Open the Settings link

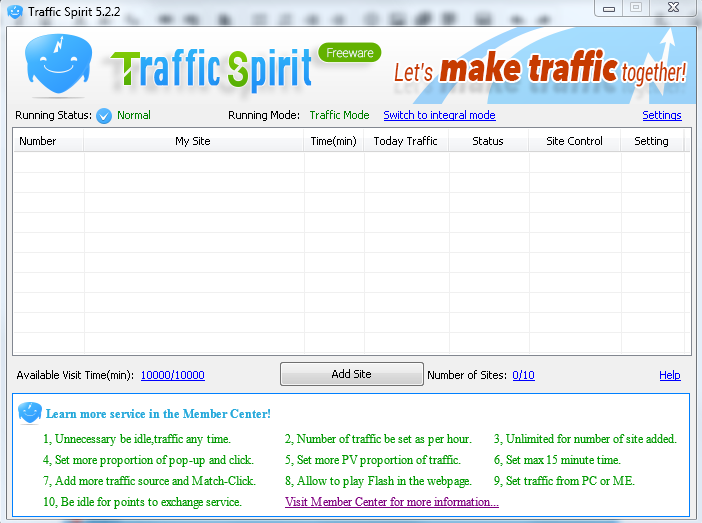point(662,115)
